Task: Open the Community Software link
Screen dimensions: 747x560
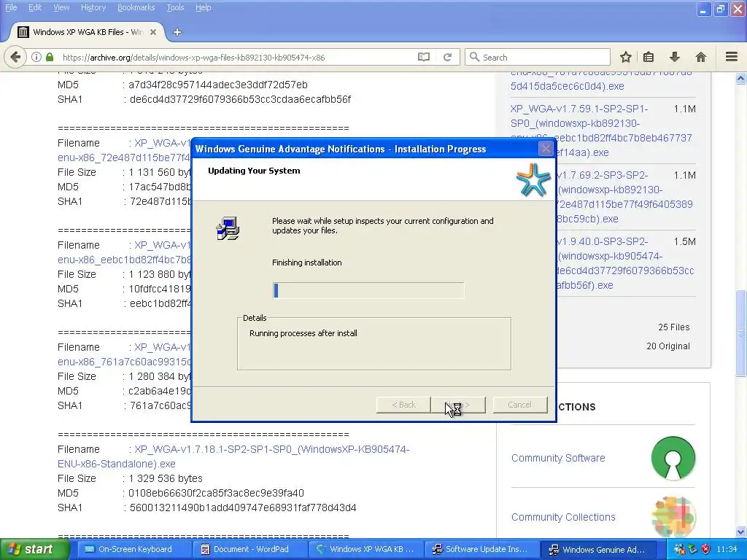Action: tap(558, 458)
